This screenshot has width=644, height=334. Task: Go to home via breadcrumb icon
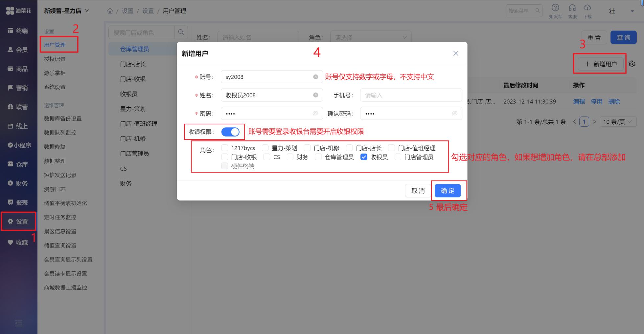click(x=110, y=11)
